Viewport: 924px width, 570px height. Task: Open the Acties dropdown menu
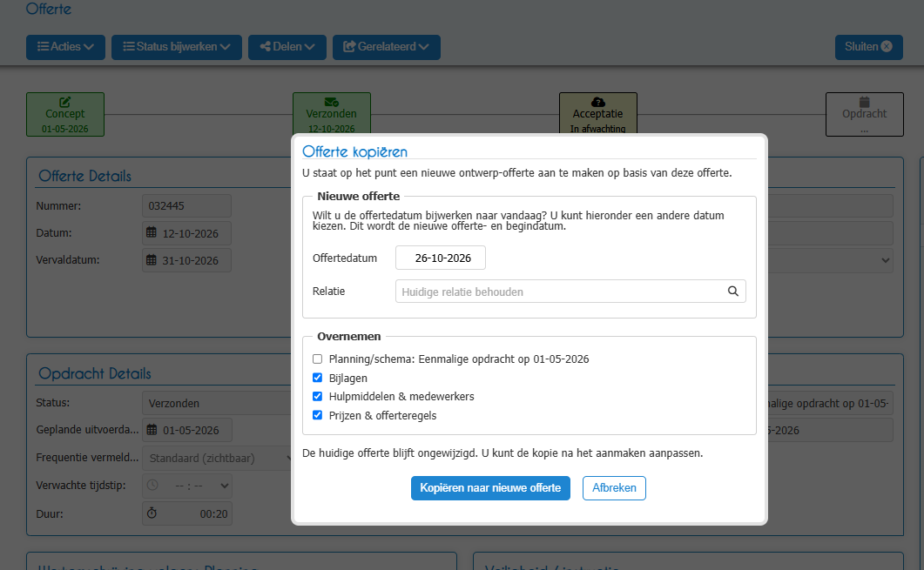(x=65, y=47)
